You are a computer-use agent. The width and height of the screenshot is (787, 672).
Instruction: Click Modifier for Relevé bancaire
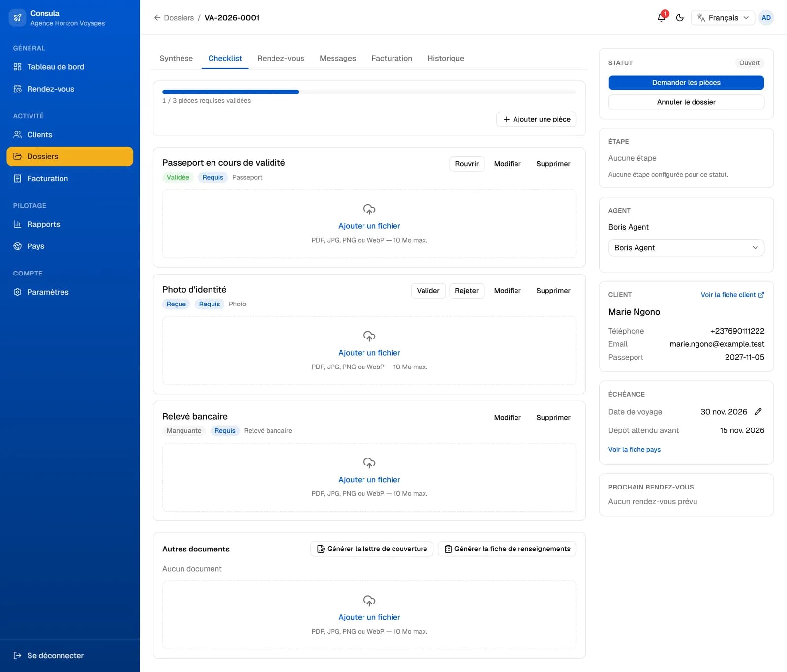coord(507,418)
